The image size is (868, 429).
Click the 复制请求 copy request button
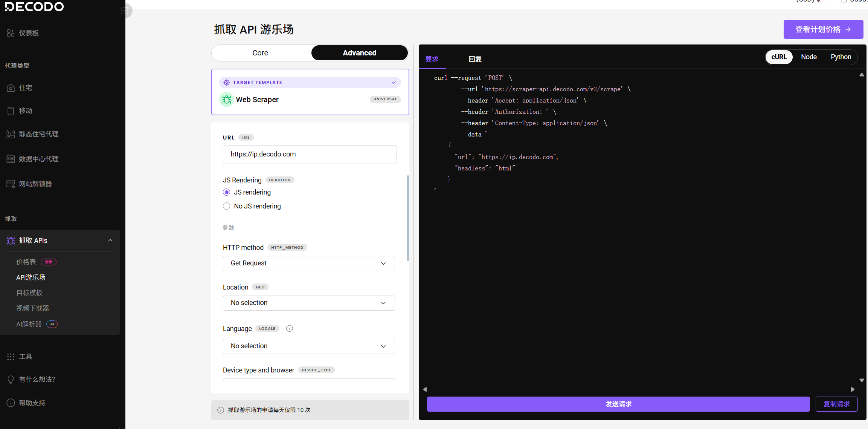click(x=836, y=404)
